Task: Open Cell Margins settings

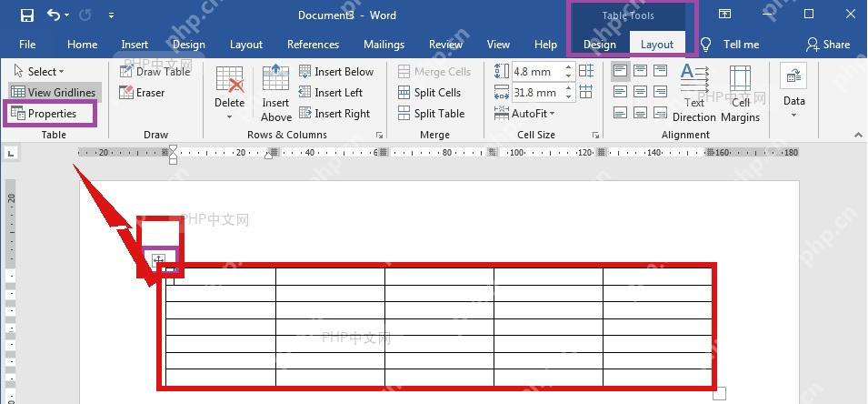Action: (x=740, y=93)
